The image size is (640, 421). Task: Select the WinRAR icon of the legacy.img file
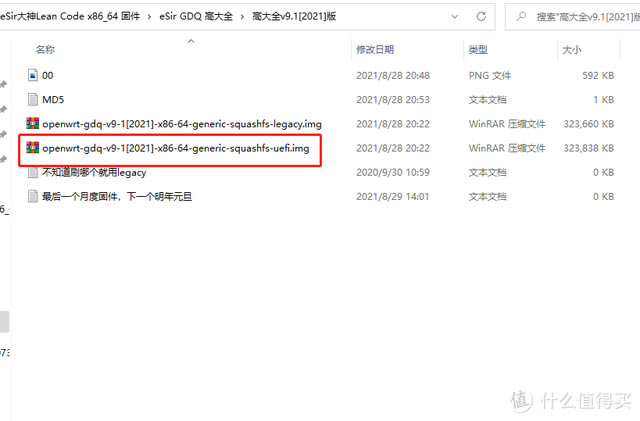[33, 123]
